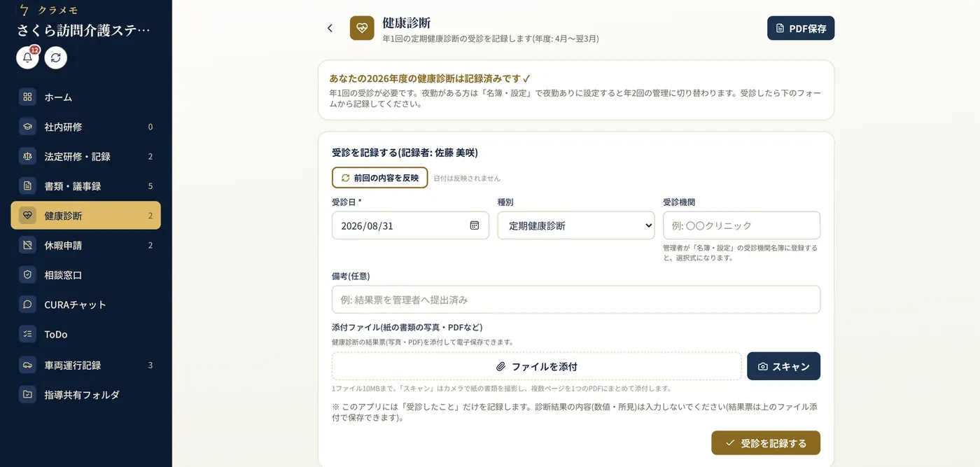Click the 相談窓口 shield icon

(27, 275)
